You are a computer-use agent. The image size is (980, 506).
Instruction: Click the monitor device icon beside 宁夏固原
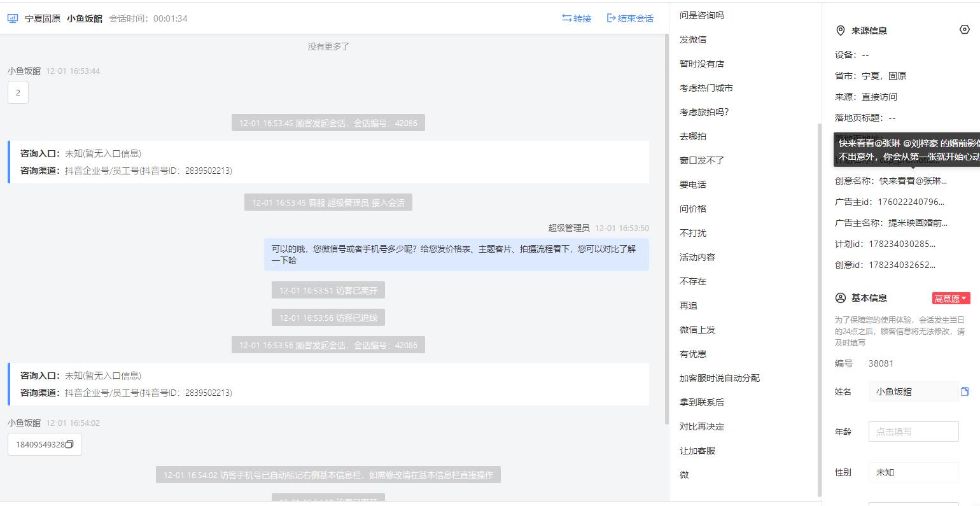click(x=13, y=18)
